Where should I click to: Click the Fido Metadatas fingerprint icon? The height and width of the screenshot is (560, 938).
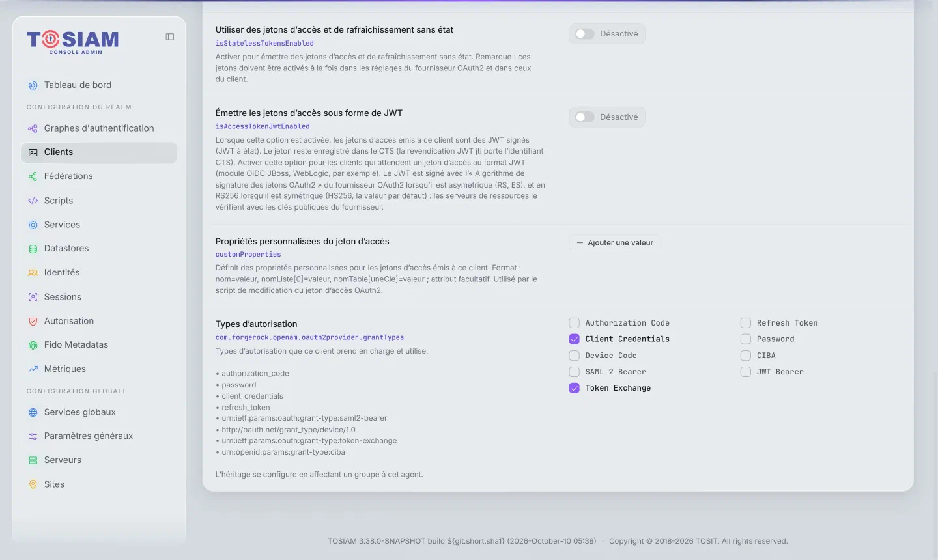click(x=33, y=345)
